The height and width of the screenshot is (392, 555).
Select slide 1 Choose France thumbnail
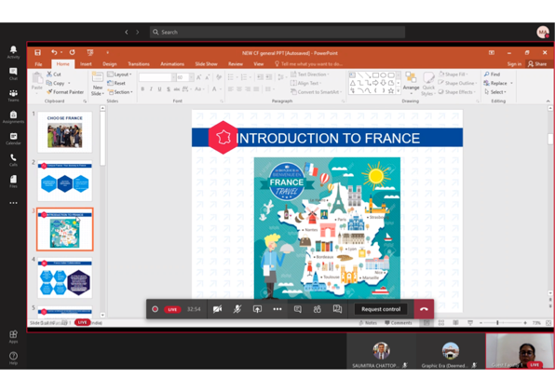pos(65,132)
